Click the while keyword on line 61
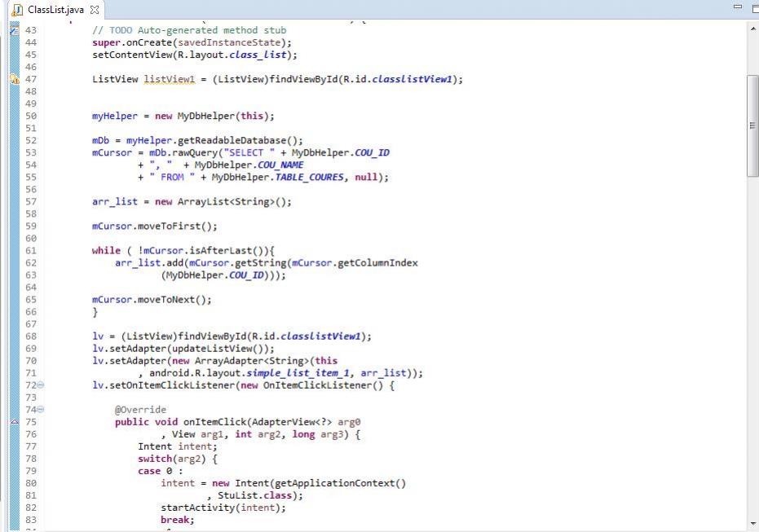The image size is (759, 532). (x=107, y=251)
